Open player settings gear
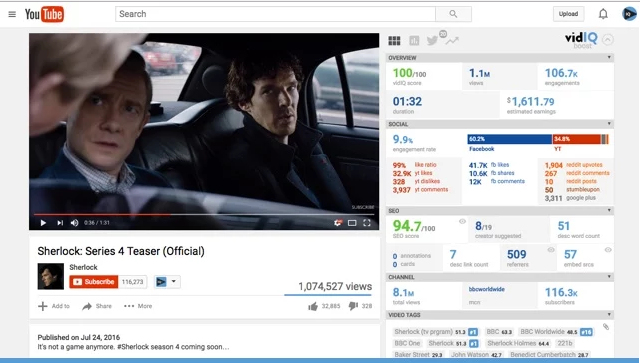Image resolution: width=640 pixels, height=363 pixels. click(338, 223)
